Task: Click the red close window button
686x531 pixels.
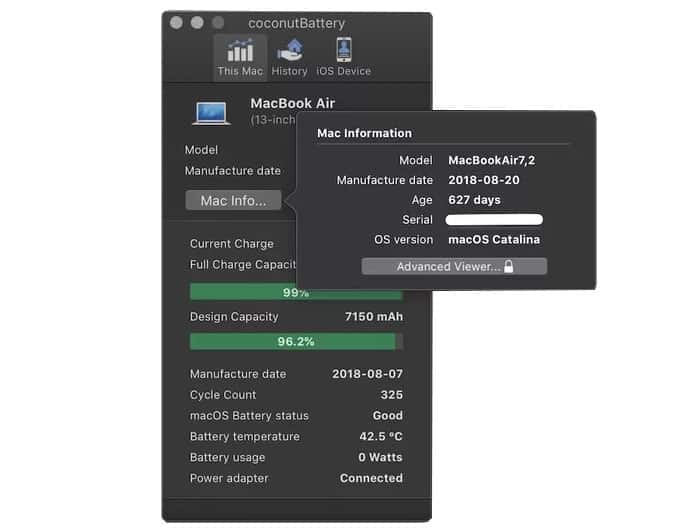Action: click(176, 23)
